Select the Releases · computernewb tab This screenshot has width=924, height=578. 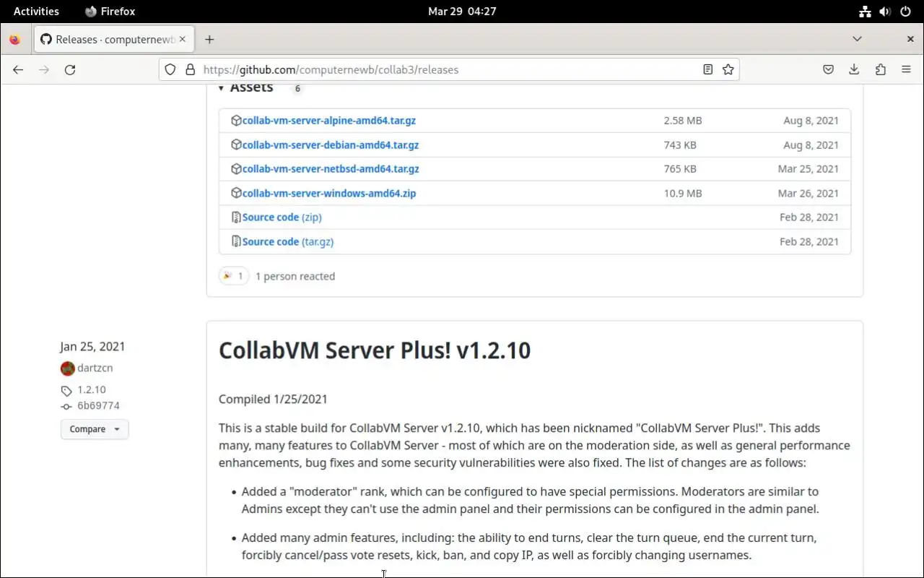click(114, 39)
